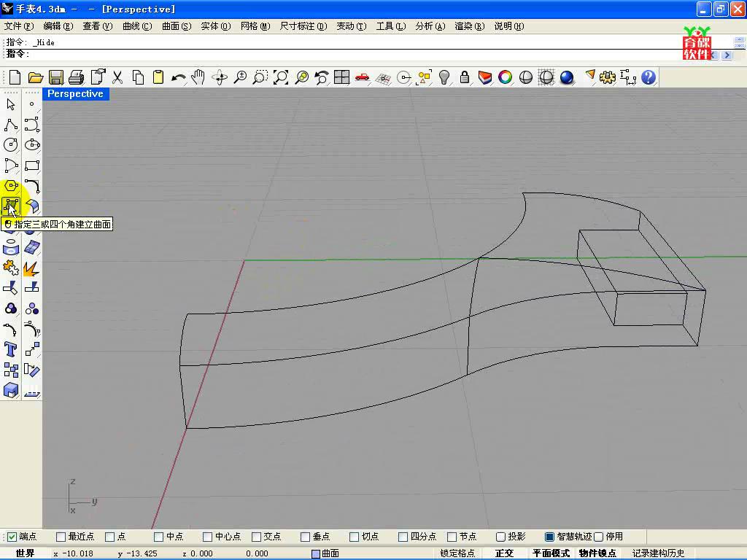Enable the 垂点 osnap checkbox
This screenshot has width=747, height=560.
tap(306, 537)
